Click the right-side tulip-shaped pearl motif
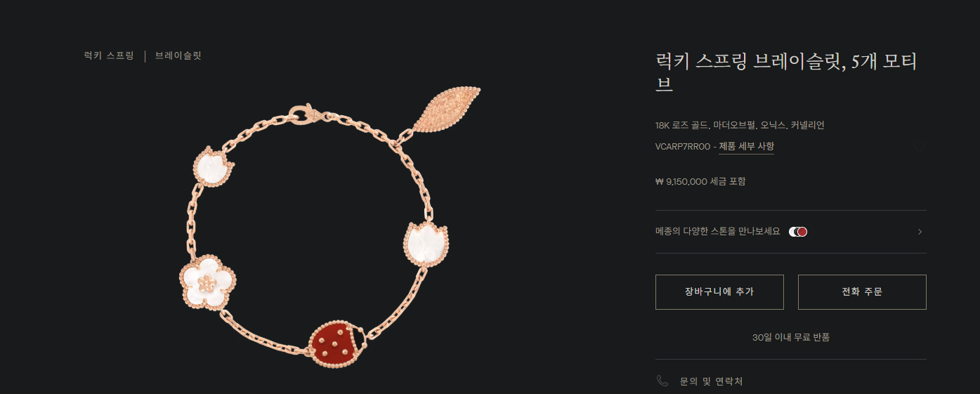980x394 pixels. pos(426,244)
